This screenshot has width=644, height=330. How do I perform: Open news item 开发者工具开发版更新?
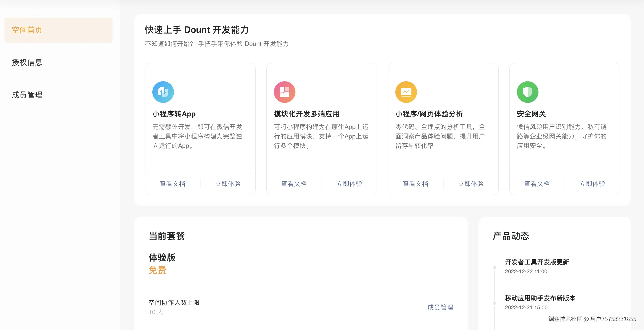[x=537, y=262]
